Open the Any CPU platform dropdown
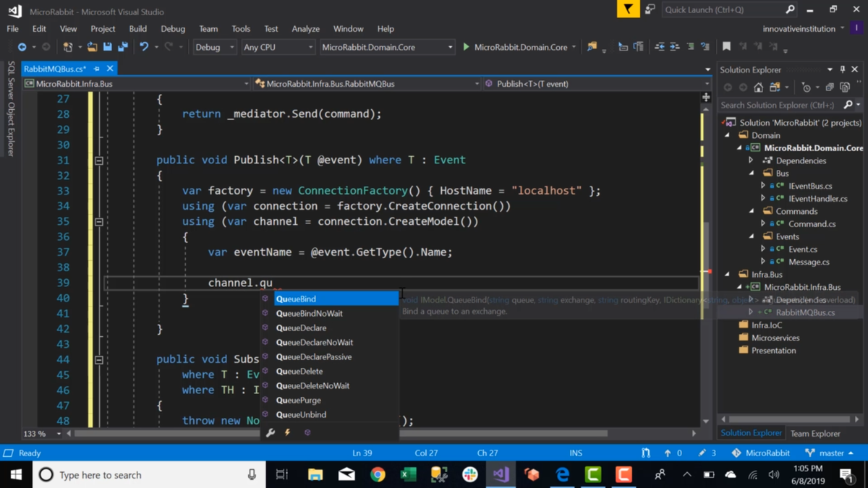The image size is (868, 488). [x=278, y=47]
